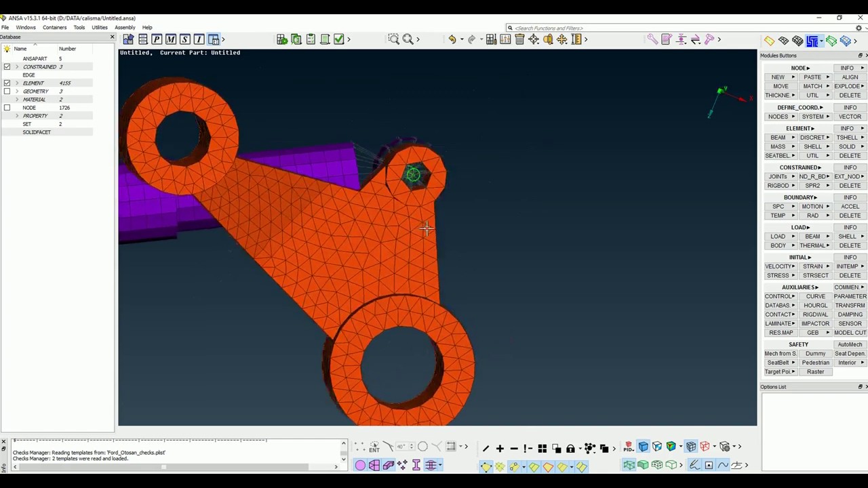Click the message log horizontal scrollbar
The width and height of the screenshot is (868, 488).
(x=176, y=467)
